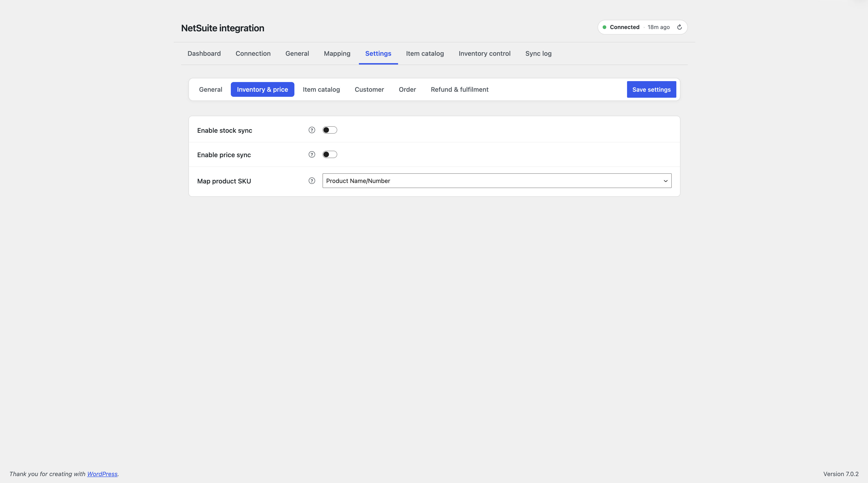Open the Mapping tab

337,54
